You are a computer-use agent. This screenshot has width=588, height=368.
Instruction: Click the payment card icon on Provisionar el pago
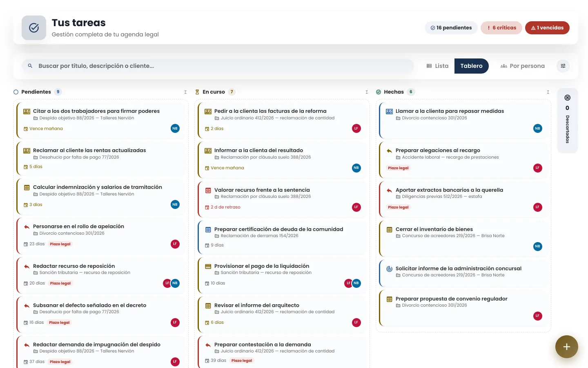tap(208, 266)
